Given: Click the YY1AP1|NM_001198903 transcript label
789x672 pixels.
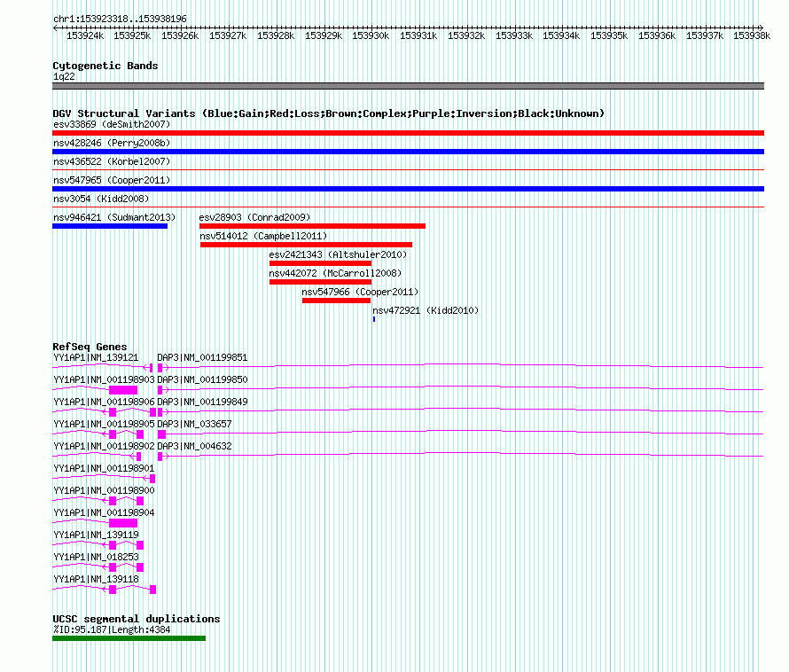Looking at the screenshot, I should click(x=104, y=379).
